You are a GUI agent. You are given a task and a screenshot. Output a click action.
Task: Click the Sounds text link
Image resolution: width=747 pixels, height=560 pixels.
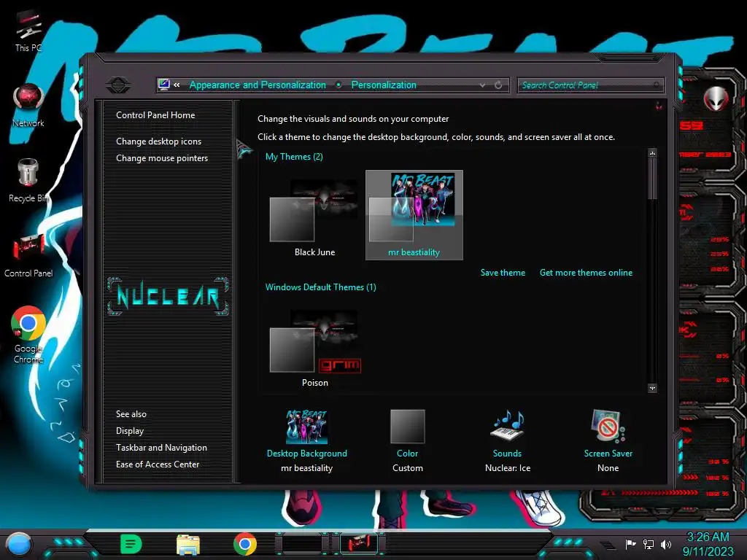pyautogui.click(x=507, y=454)
